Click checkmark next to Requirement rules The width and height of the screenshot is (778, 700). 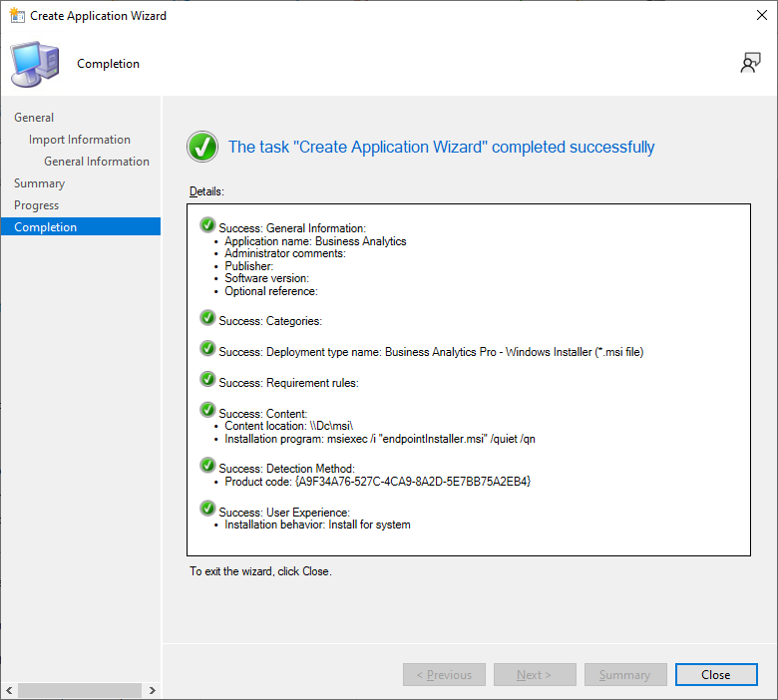coord(207,379)
